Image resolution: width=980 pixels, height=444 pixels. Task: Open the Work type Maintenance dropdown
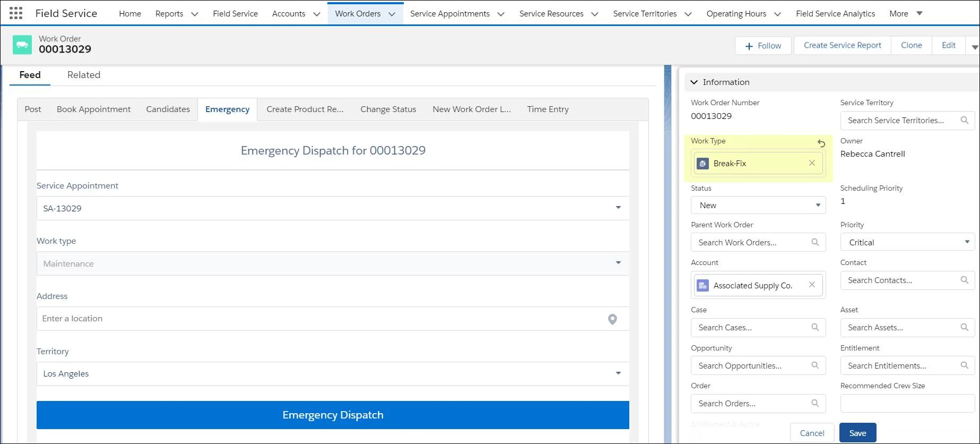pos(333,263)
